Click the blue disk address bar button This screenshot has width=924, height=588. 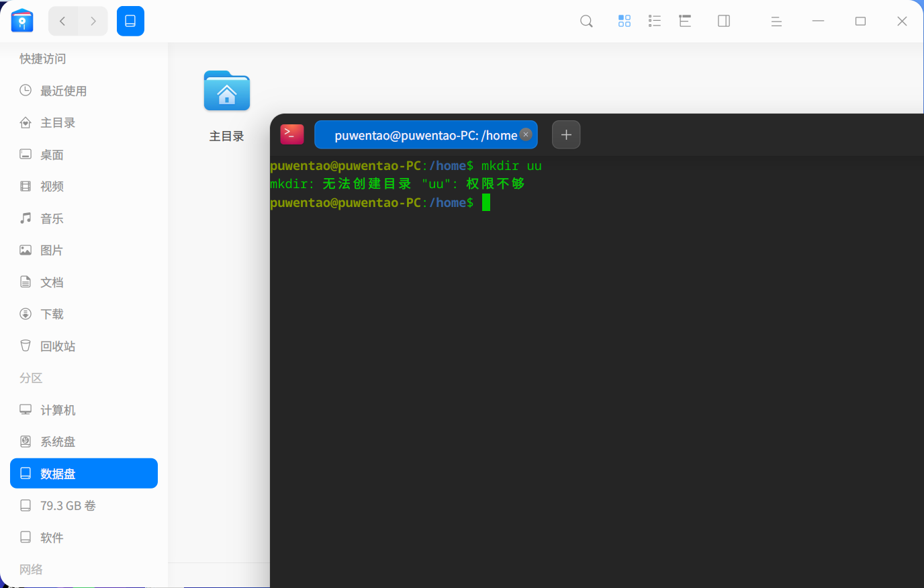tap(130, 22)
